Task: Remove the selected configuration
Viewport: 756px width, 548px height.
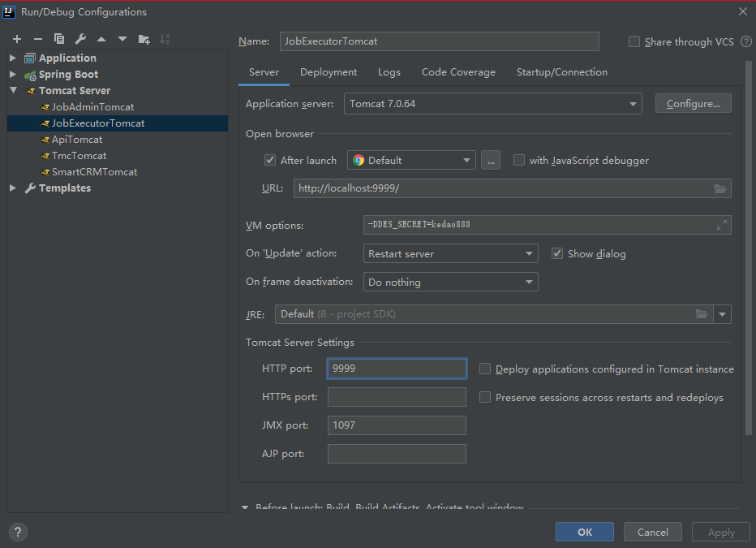Action: pyautogui.click(x=37, y=38)
